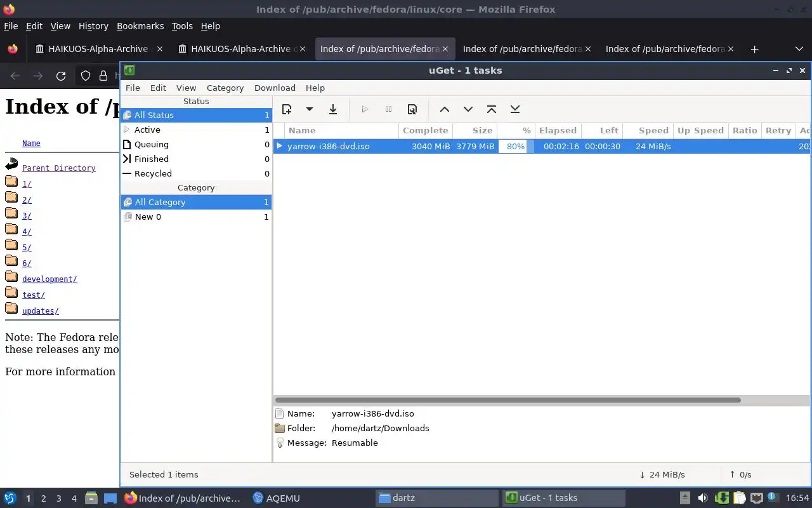
Task: Click the Up Speed column header
Action: [x=700, y=130]
